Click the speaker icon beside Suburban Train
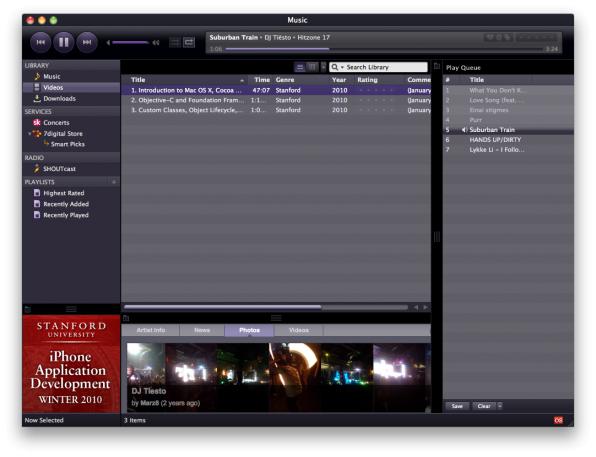 pyautogui.click(x=464, y=130)
